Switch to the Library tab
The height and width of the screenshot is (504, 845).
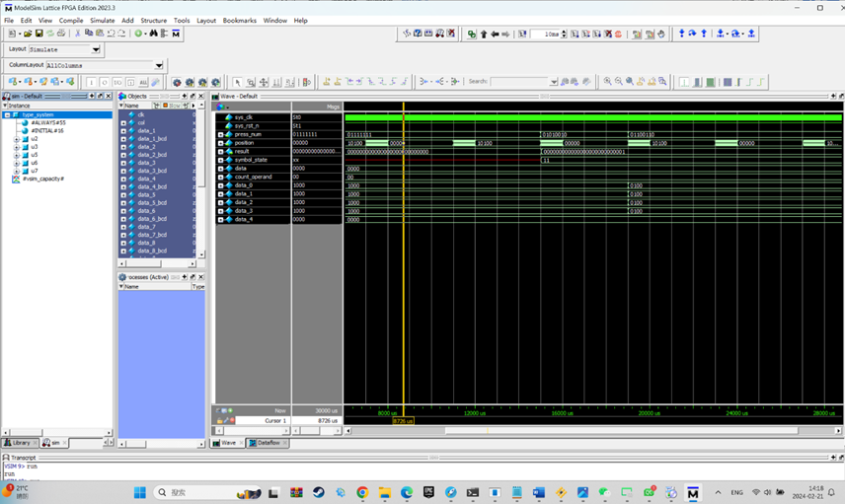point(21,443)
